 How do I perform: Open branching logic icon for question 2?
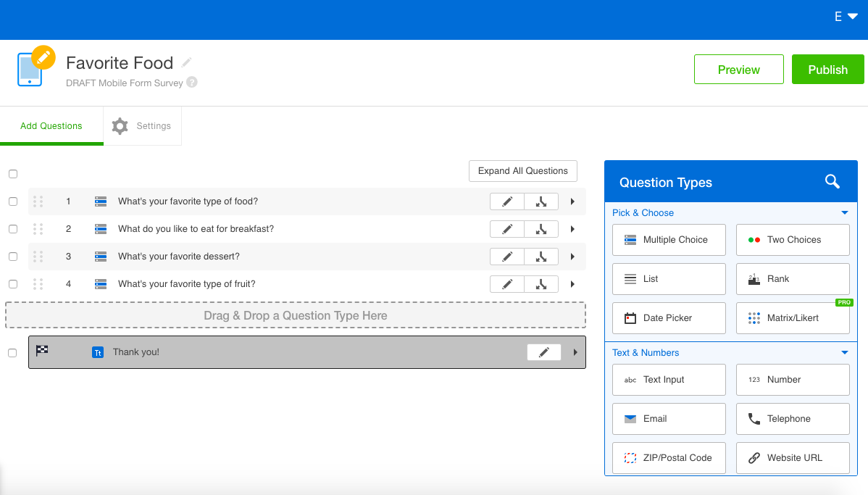coord(541,229)
